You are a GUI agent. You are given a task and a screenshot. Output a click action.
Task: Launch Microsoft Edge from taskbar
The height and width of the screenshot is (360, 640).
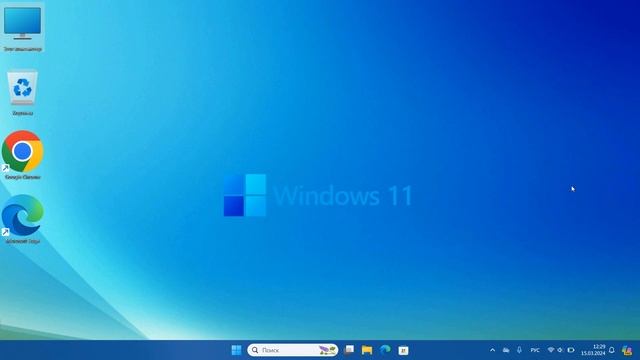point(385,350)
